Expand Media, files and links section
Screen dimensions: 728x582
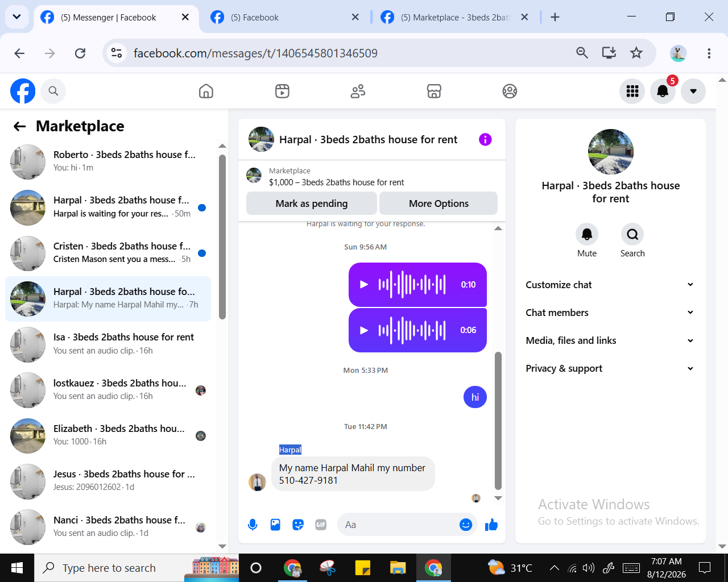pyautogui.click(x=610, y=340)
